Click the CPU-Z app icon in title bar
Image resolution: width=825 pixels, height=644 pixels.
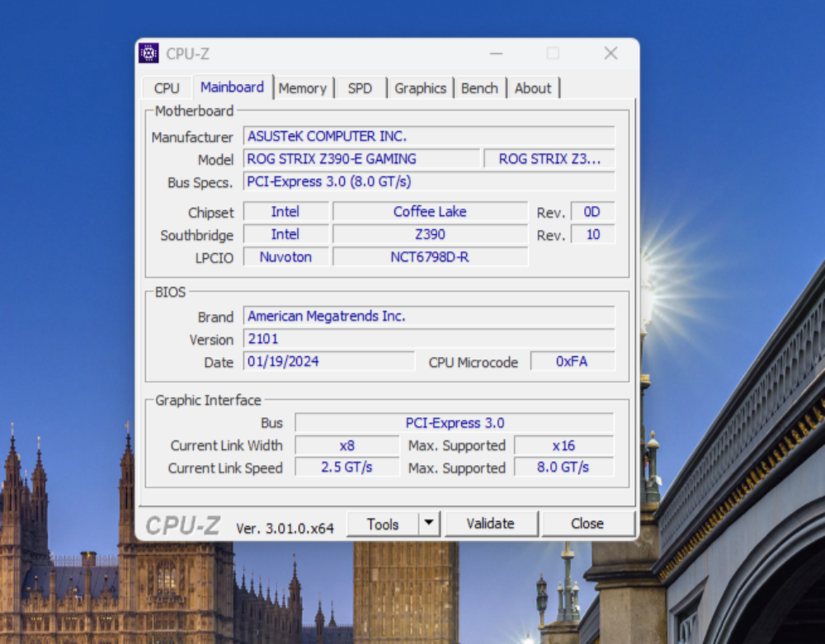(148, 53)
